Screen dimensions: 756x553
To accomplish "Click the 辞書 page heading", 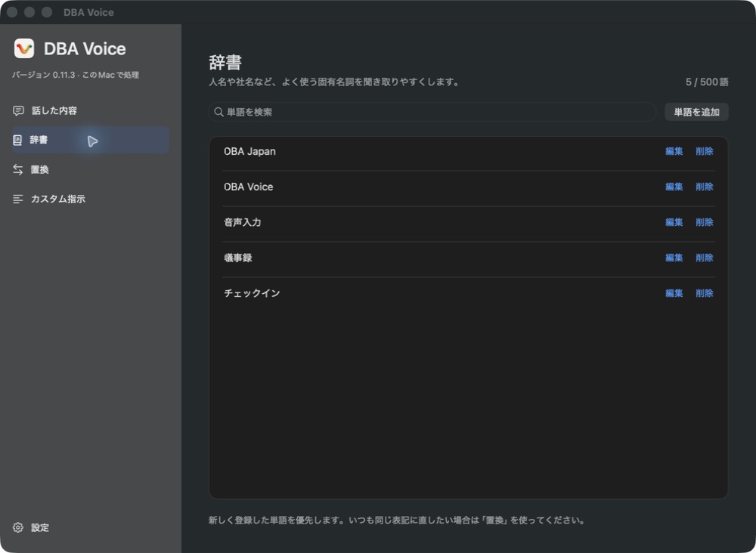I will [x=225, y=63].
